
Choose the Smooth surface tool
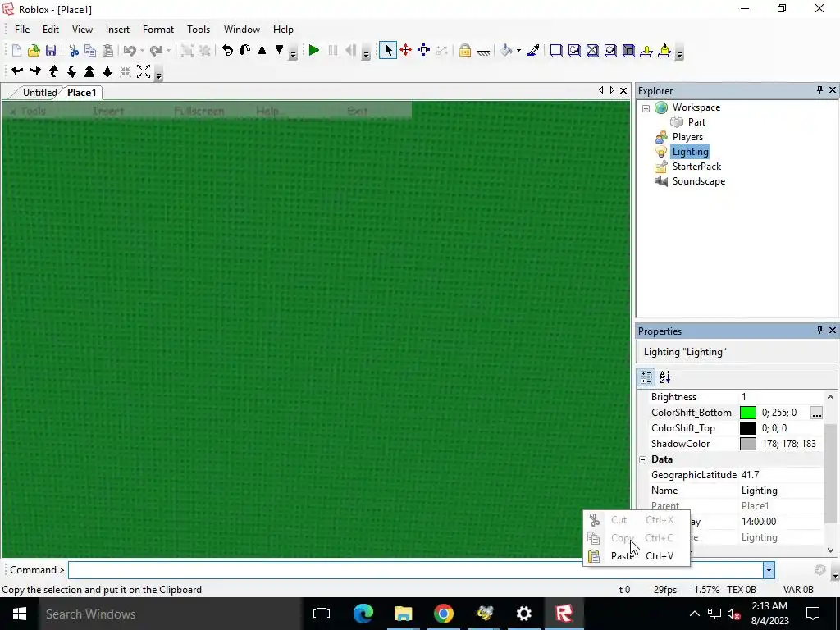click(556, 50)
